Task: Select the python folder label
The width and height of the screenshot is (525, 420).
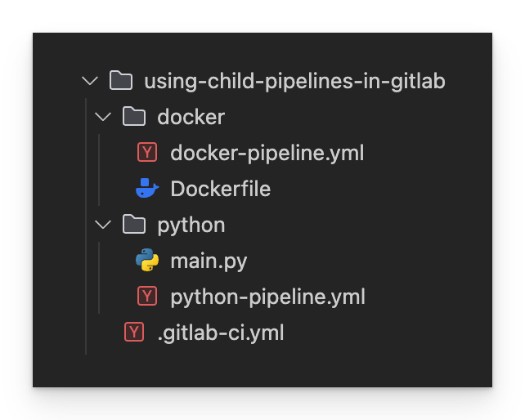Action: coord(191,226)
